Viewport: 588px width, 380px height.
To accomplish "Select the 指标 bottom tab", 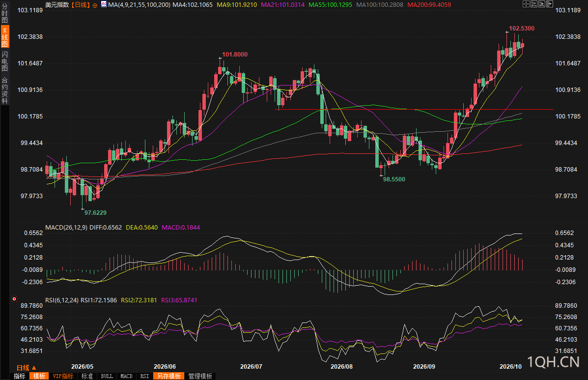I will pos(20,376).
